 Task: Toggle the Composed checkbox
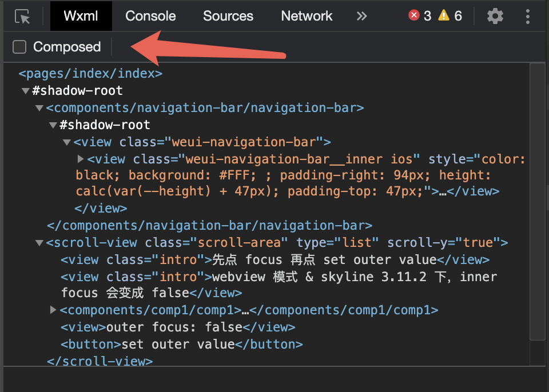(x=19, y=47)
